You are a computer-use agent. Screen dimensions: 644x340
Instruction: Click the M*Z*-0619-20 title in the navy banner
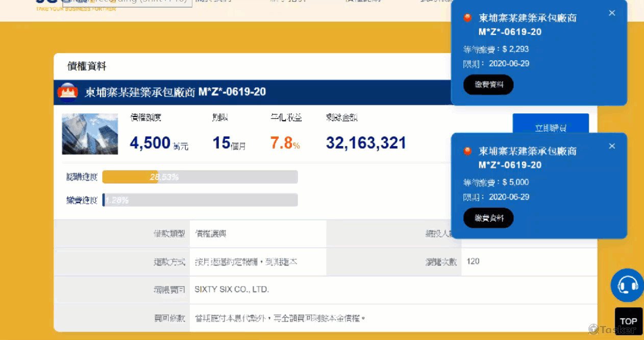tap(232, 92)
